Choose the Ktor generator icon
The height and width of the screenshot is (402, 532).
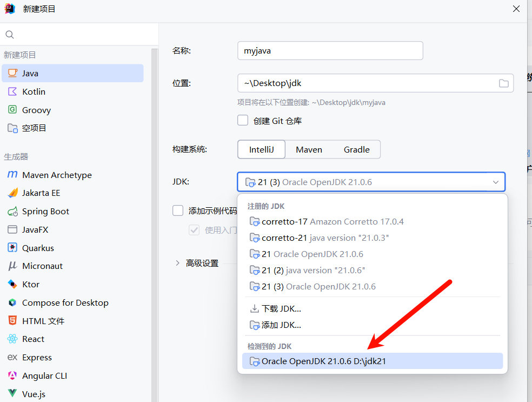coord(12,284)
